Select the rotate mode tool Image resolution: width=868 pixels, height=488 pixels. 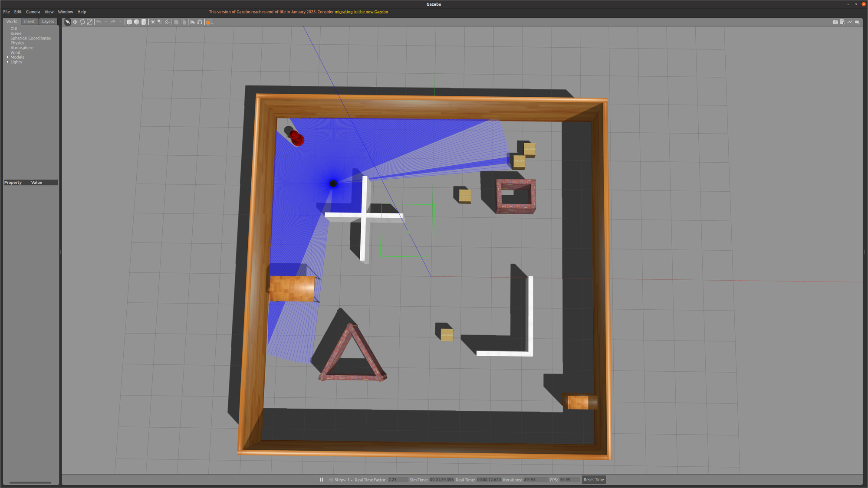click(82, 22)
